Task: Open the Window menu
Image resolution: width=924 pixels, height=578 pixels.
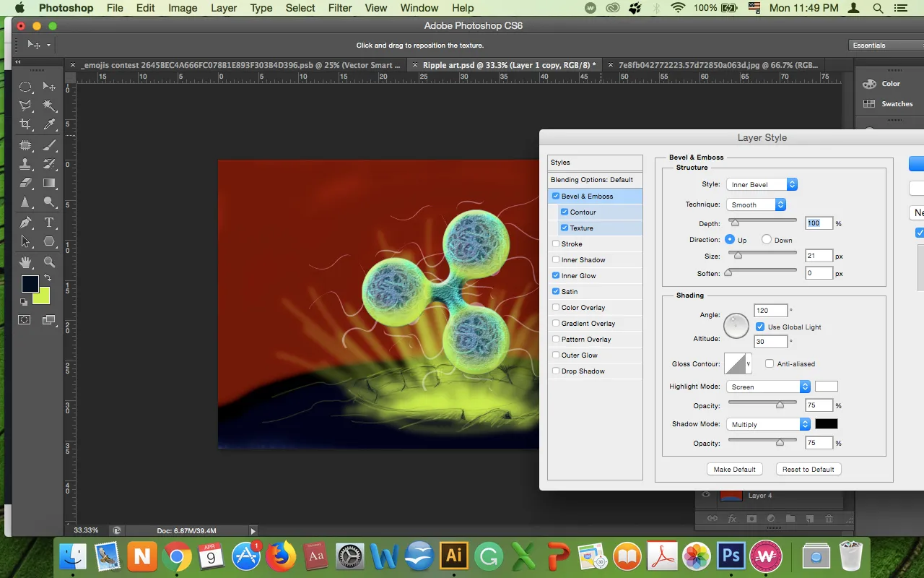Action: [419, 8]
